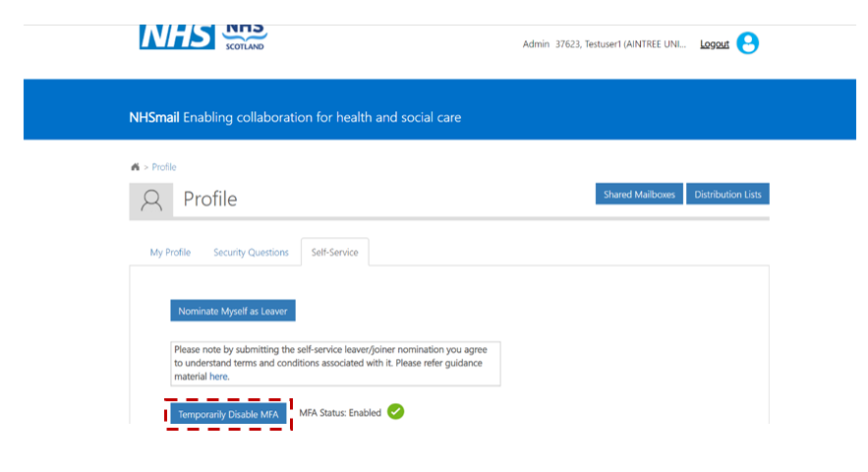Switch to the My Profile tab
The height and width of the screenshot is (472, 868).
pyautogui.click(x=170, y=252)
